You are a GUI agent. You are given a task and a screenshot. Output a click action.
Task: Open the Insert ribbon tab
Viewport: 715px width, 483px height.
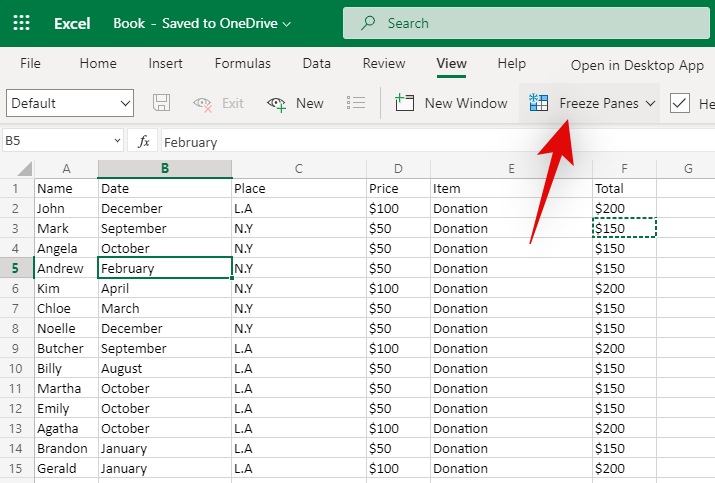(165, 63)
